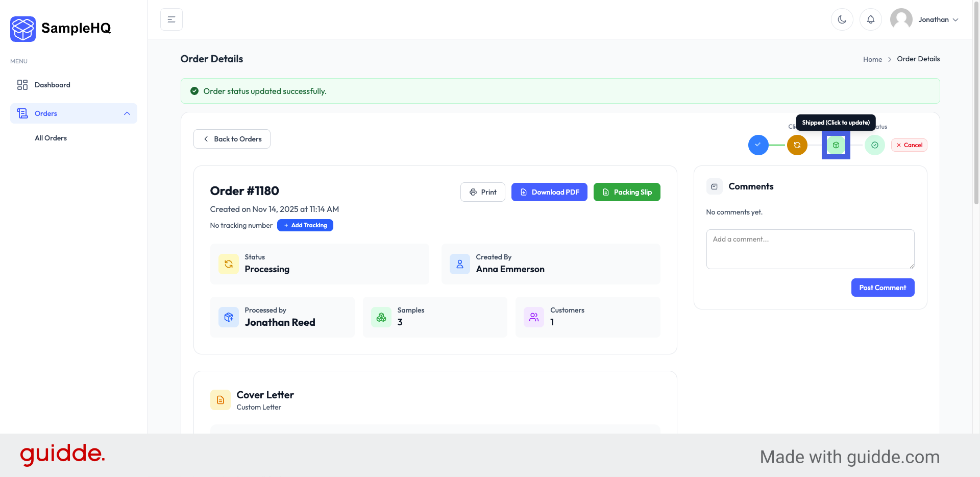This screenshot has height=477, width=980.
Task: Click the purple Customers icon
Action: [534, 317]
